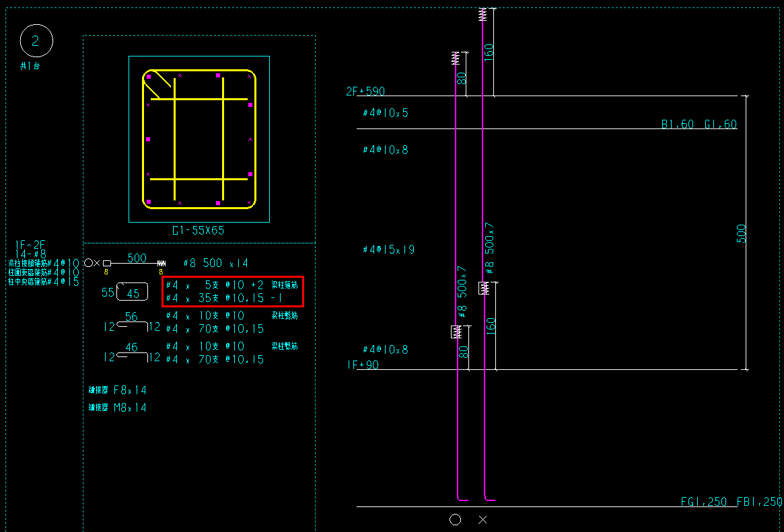This screenshot has height=532, width=784.
Task: Click the 續接器 F8x14 coupler text
Action: (x=118, y=390)
